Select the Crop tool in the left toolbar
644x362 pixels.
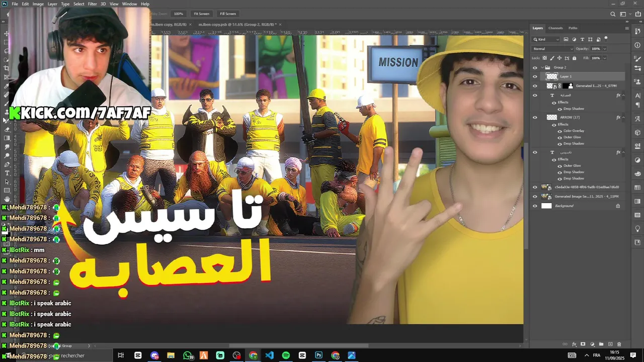pos(6,68)
